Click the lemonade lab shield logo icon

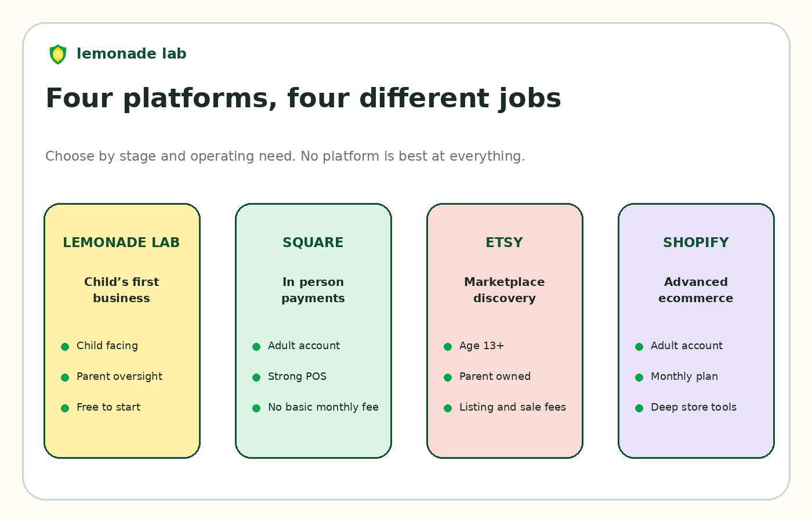tap(58, 55)
